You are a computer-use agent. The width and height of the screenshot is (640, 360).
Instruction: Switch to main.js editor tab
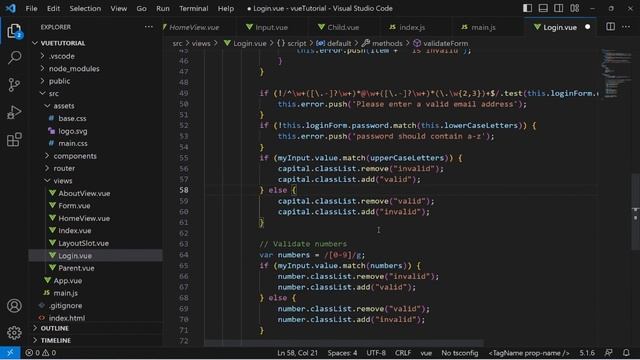(483, 27)
